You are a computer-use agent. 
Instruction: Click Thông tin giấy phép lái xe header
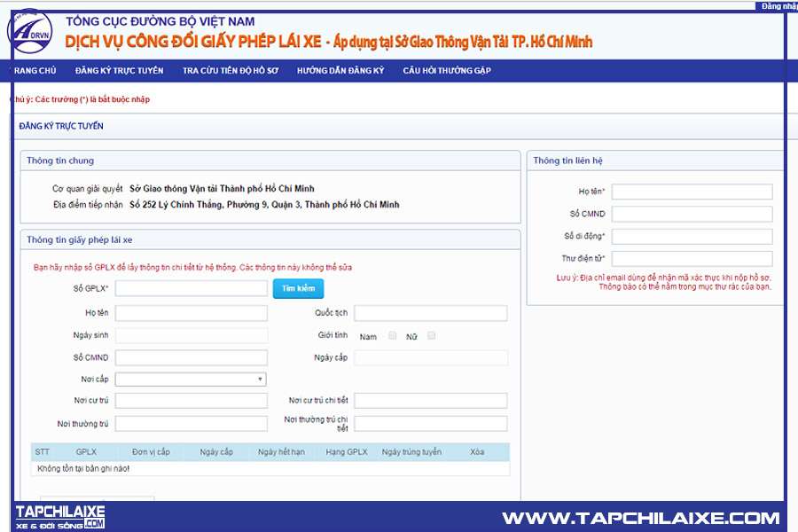(270, 239)
